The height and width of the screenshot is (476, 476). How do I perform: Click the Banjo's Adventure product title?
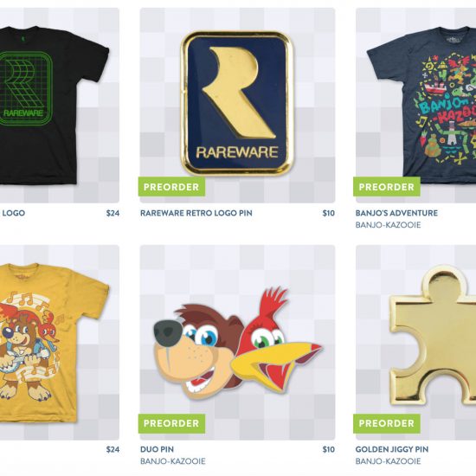(x=396, y=213)
